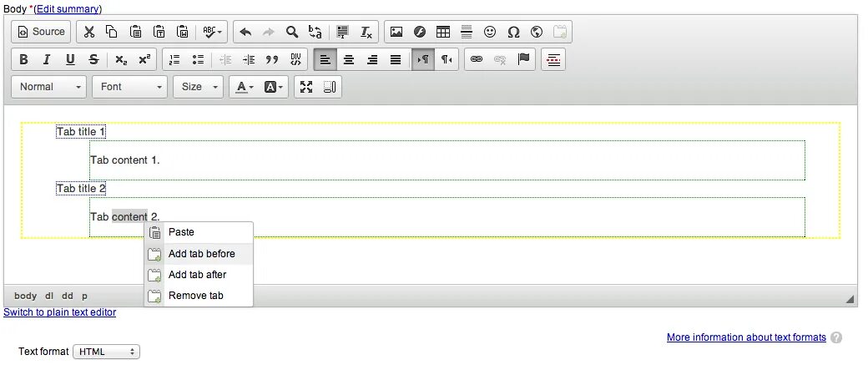Image resolution: width=868 pixels, height=365 pixels.
Task: Open the Edit summary link
Action: 68,9
